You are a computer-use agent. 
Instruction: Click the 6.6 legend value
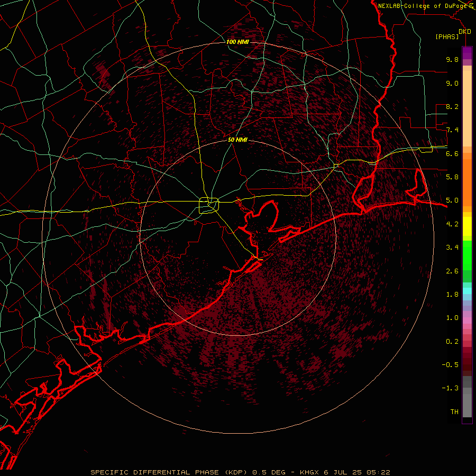click(x=452, y=153)
